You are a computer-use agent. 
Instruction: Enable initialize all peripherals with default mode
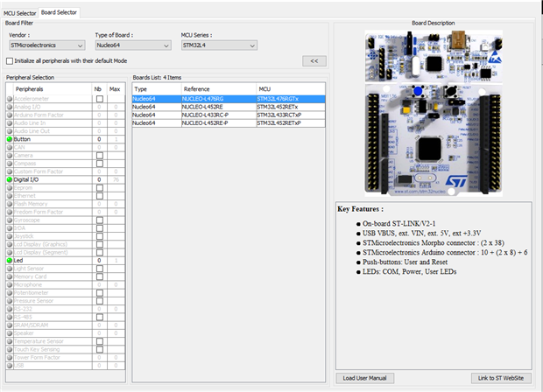10,61
